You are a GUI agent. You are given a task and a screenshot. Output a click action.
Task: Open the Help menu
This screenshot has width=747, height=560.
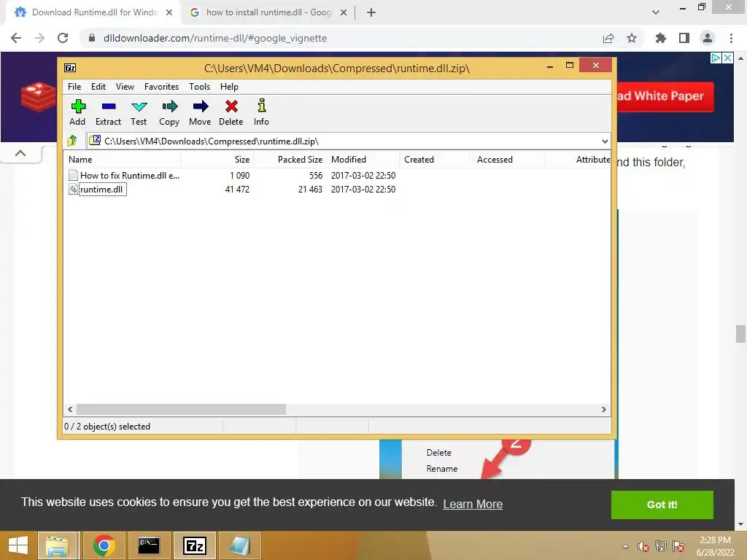coord(229,87)
